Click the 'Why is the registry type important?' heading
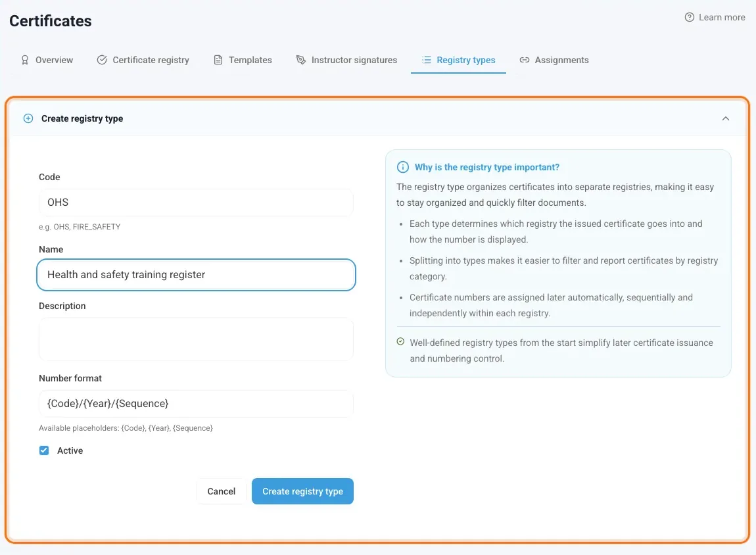Screen dimensions: 756x555 coord(487,167)
